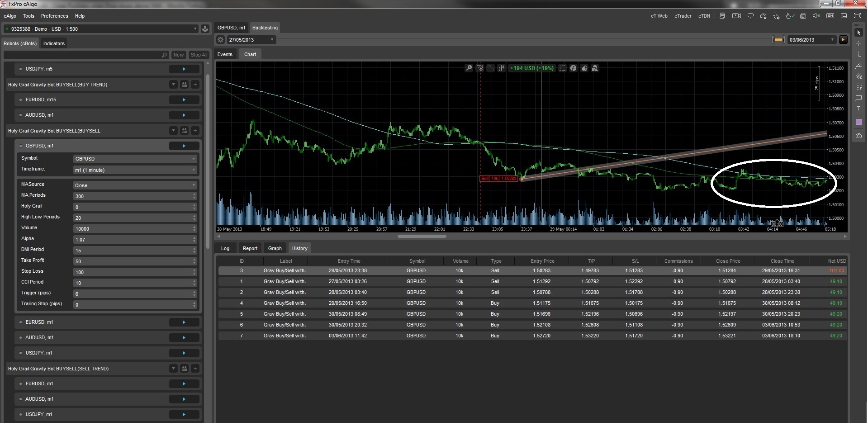The image size is (868, 426).
Task: Switch to the Report tab
Action: (x=250, y=248)
